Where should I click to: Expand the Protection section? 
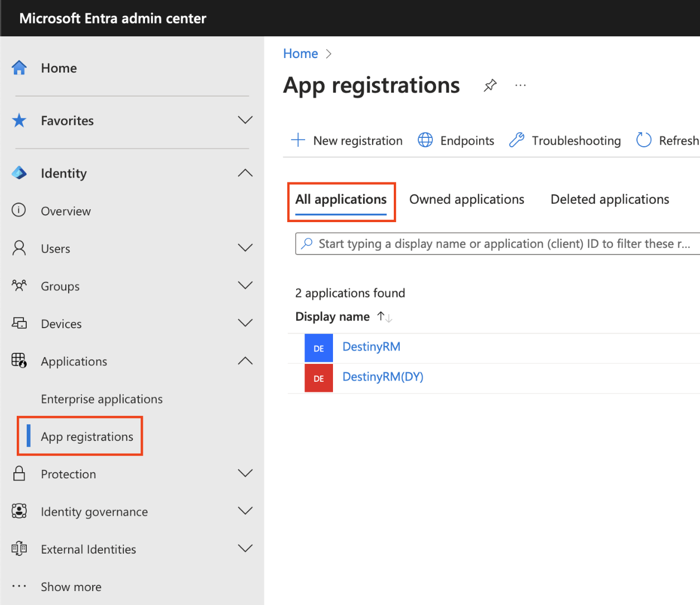[245, 473]
